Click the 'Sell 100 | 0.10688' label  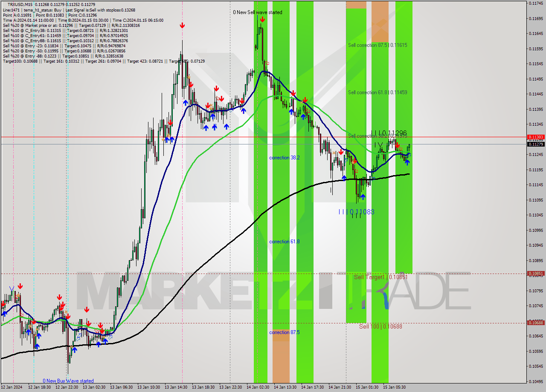click(380, 326)
